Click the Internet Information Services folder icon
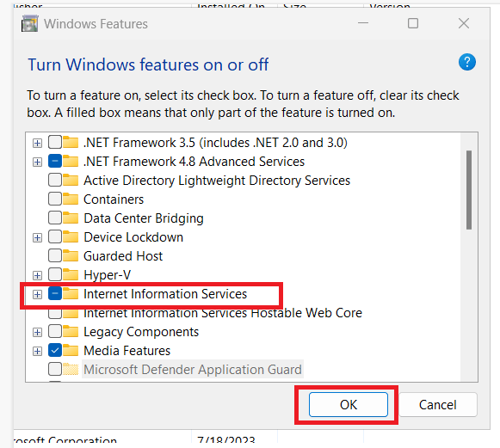 click(x=71, y=293)
